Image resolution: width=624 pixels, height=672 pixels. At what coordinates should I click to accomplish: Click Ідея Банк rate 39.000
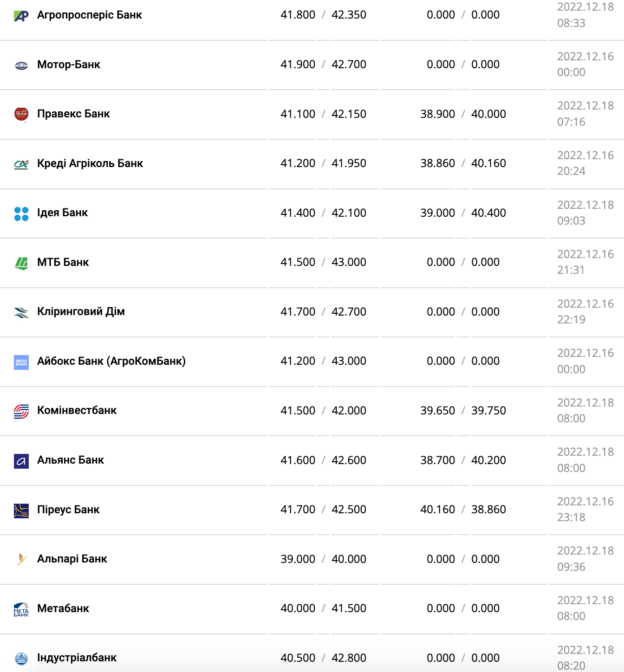pos(438,213)
